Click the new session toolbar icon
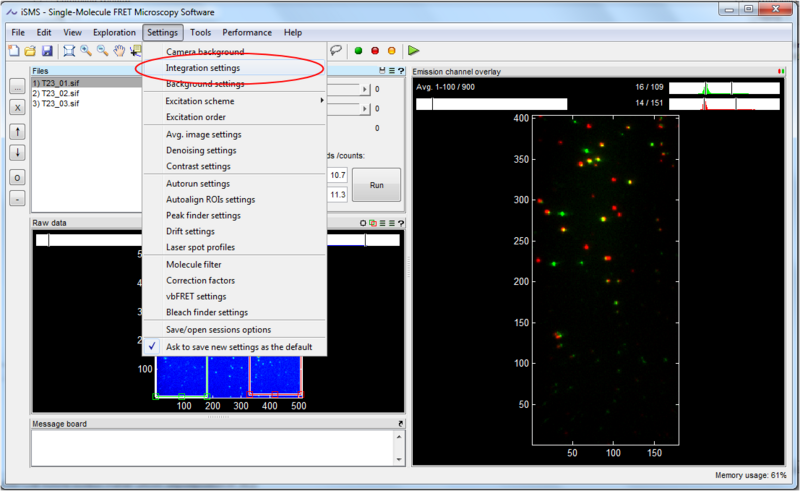800x491 pixels. pyautogui.click(x=15, y=50)
